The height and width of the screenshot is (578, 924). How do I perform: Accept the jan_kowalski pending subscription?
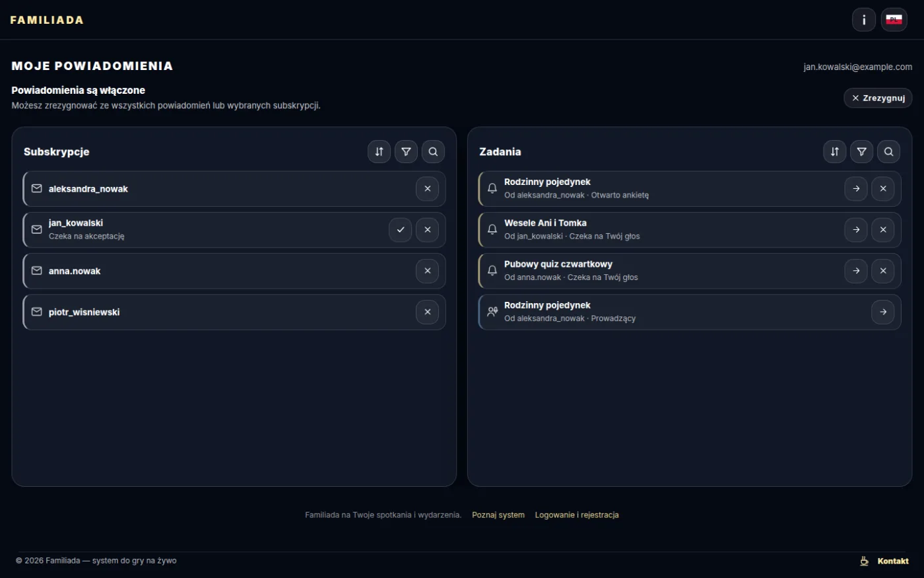click(x=401, y=230)
